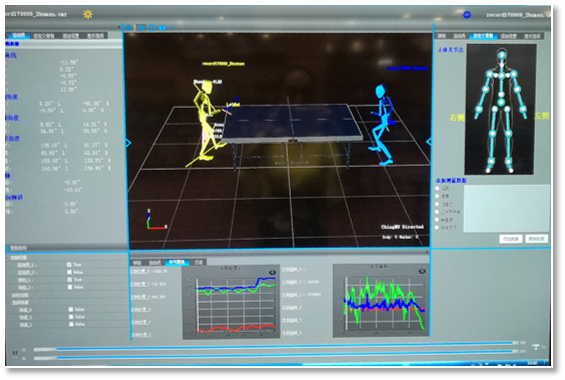Open the highlighted tab above the bottom charts

[177, 262]
